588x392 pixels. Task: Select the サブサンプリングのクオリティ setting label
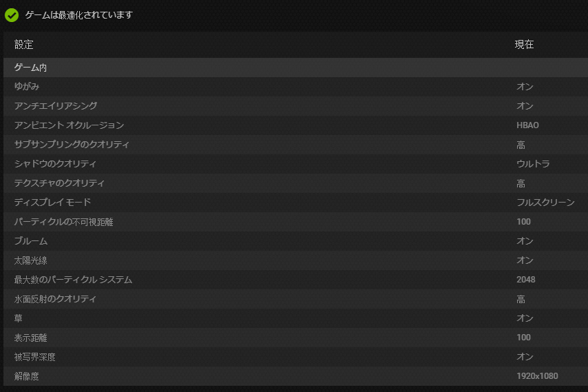(72, 145)
